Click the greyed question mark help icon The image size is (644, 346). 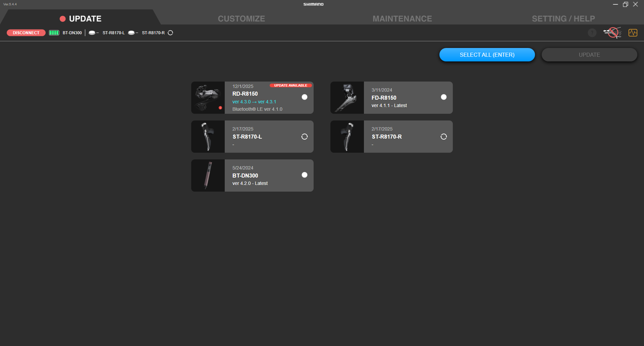tap(592, 33)
